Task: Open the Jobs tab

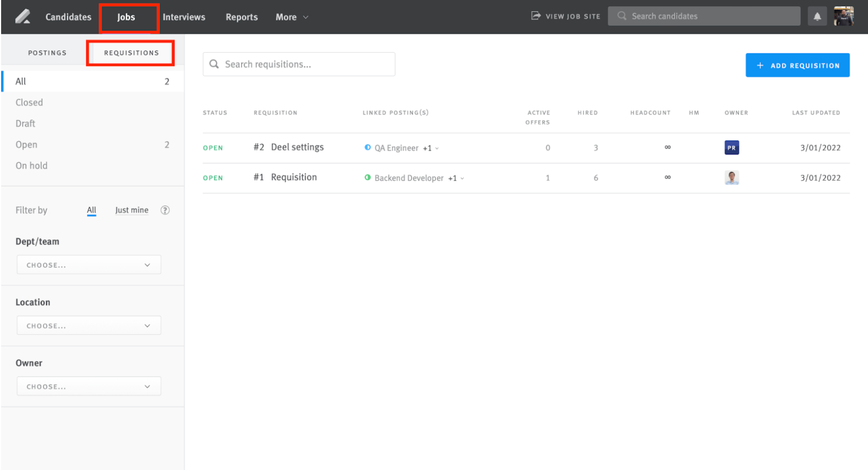Action: pos(126,17)
